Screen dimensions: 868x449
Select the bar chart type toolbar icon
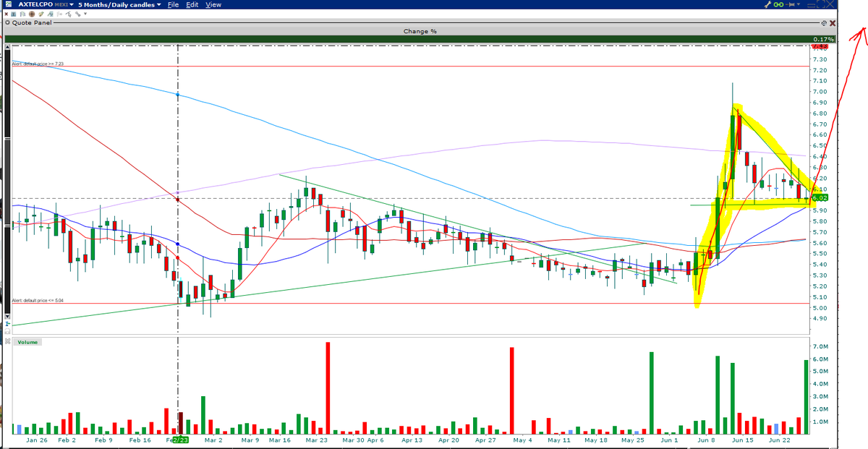point(22,14)
